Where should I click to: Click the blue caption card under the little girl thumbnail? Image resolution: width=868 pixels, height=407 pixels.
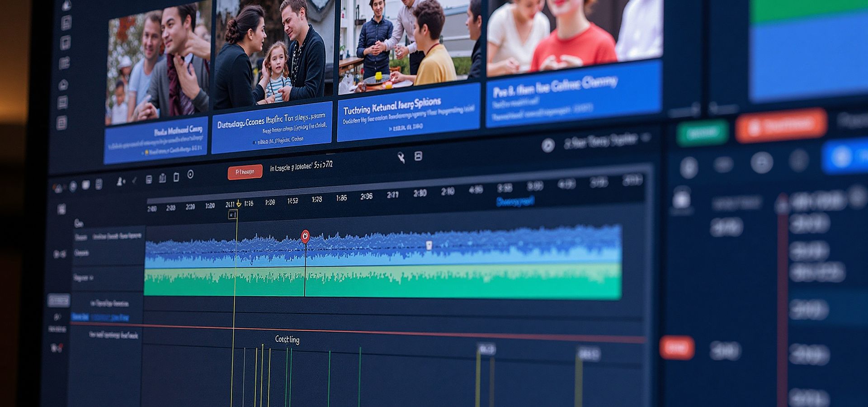coord(272,127)
